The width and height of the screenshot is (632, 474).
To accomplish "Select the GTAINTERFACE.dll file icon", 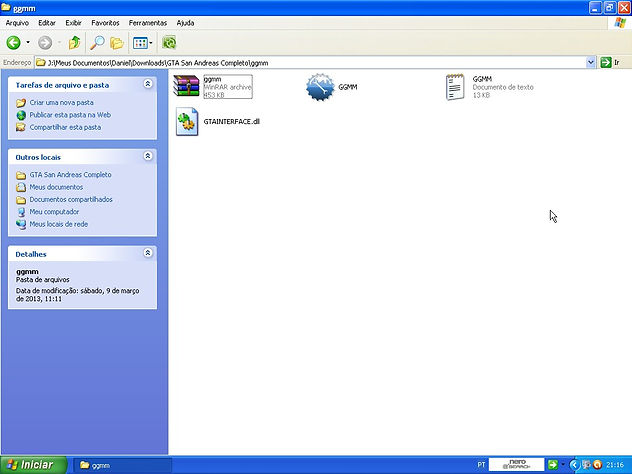I will coord(187,121).
